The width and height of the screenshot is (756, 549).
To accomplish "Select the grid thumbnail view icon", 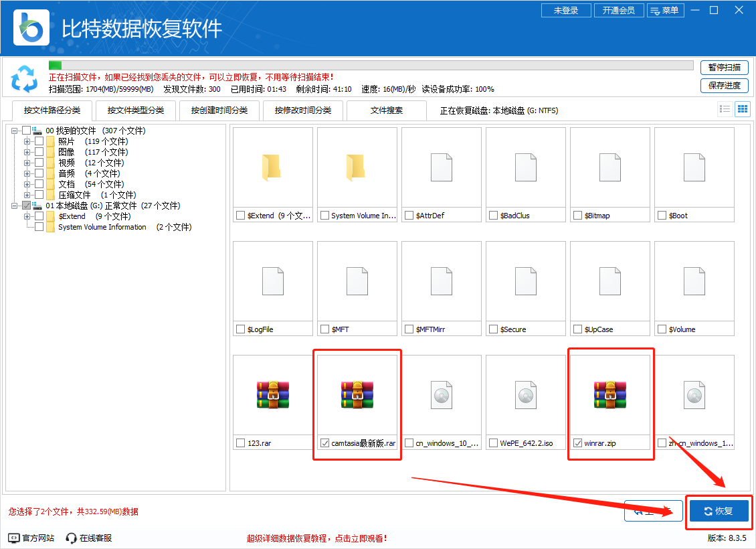I will (x=742, y=108).
